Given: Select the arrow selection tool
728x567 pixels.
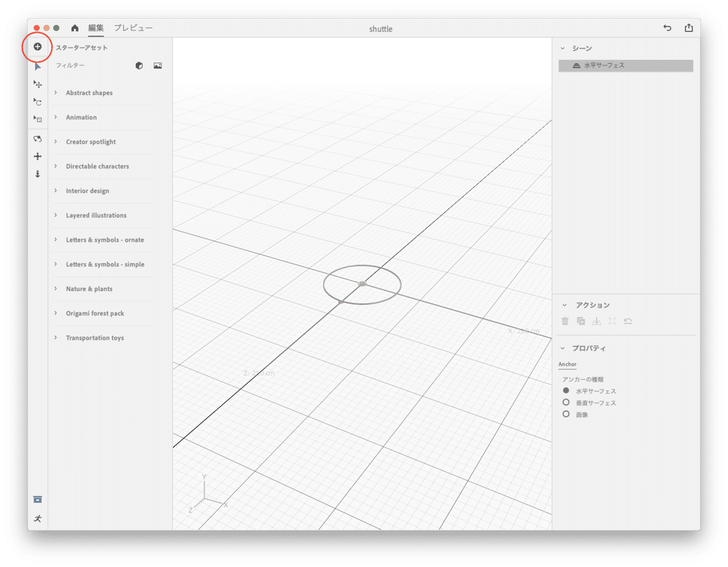Looking at the screenshot, I should (38, 67).
